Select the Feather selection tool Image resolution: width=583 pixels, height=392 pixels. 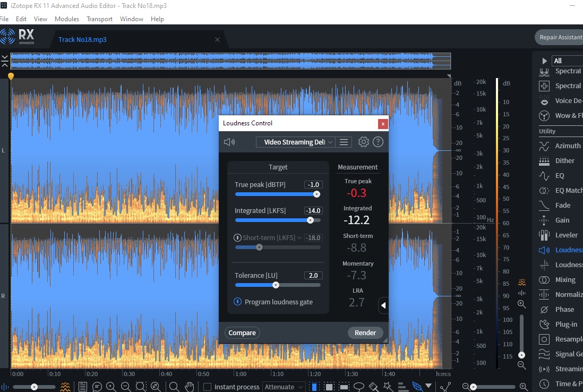pyautogui.click(x=417, y=387)
